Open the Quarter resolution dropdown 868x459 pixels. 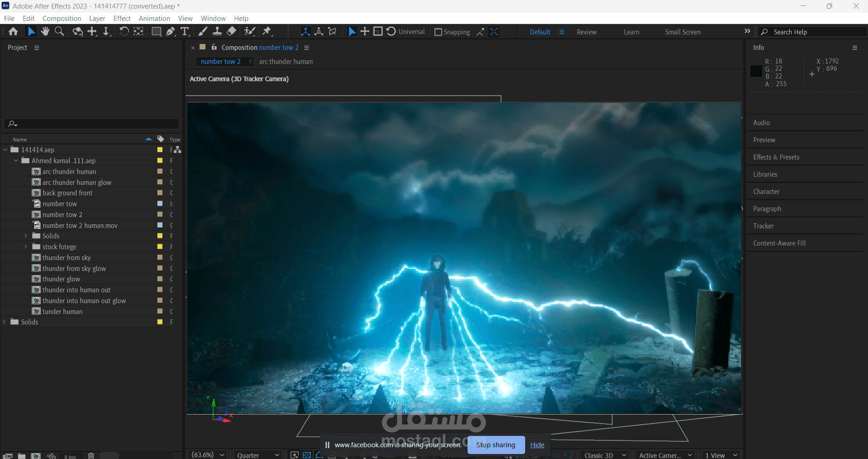258,455
